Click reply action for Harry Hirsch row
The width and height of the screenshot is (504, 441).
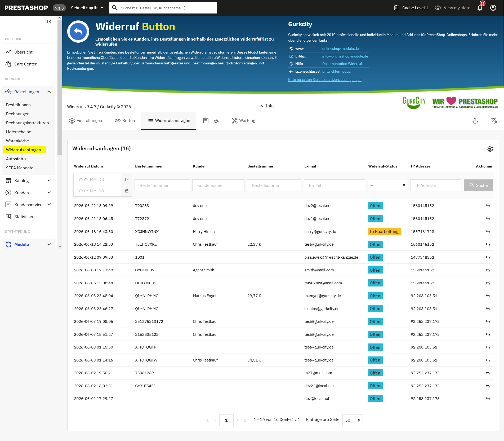(x=488, y=232)
